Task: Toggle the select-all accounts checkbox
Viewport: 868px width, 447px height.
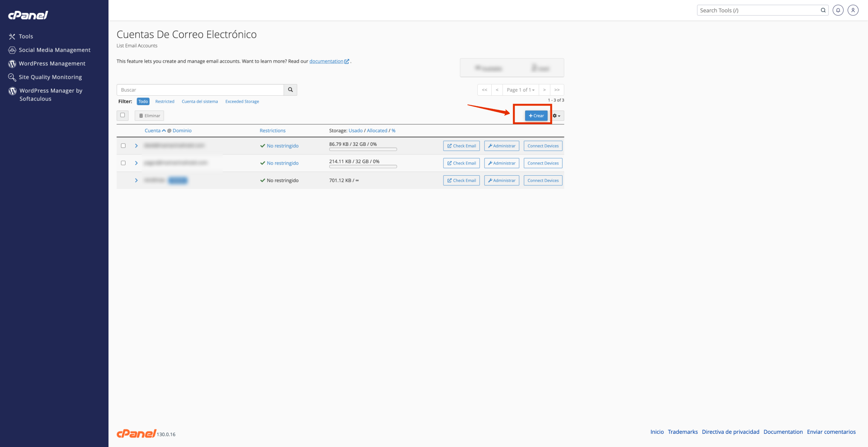Action: (x=122, y=115)
